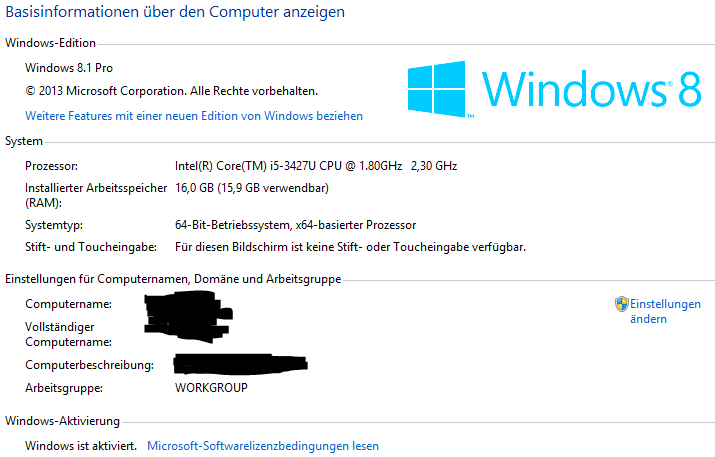This screenshot has height=457, width=715.
Task: Click the Computerbeschreibung label
Action: 89,365
